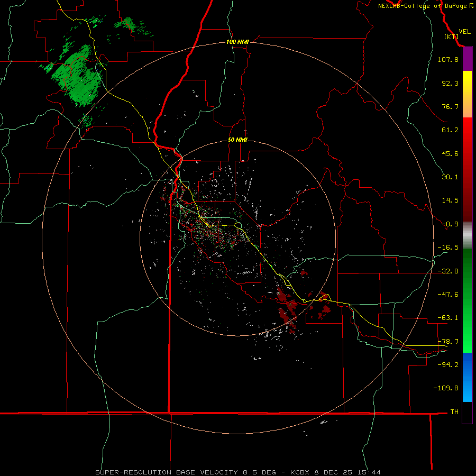Image resolution: width=476 pixels, height=476 pixels.
Task: Click the [KT] units label
Action: [x=451, y=36]
